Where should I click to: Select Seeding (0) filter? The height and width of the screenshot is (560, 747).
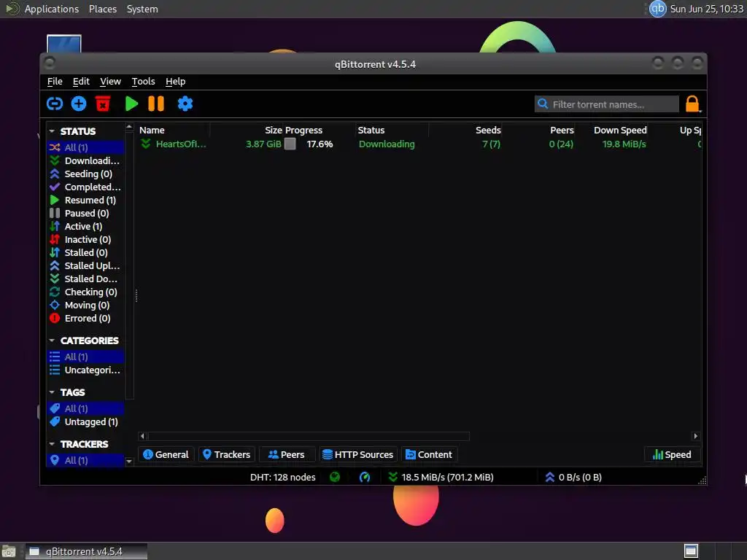click(x=86, y=174)
